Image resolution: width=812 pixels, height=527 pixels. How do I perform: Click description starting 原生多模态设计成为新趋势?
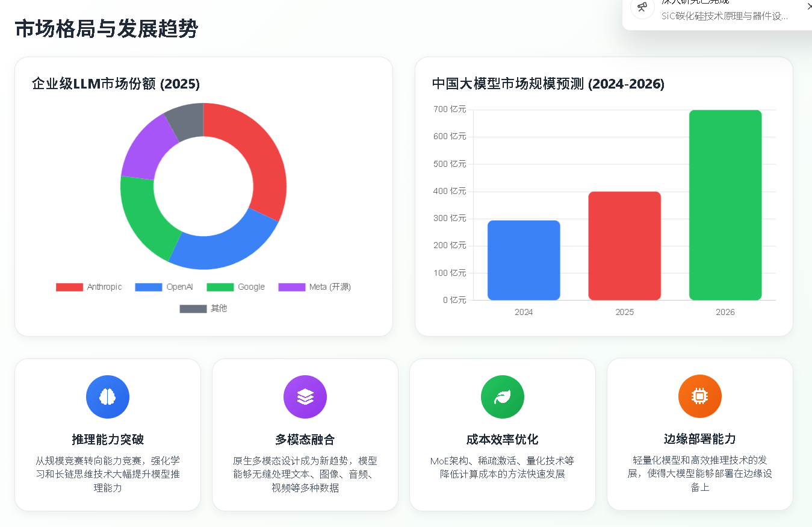click(305, 474)
